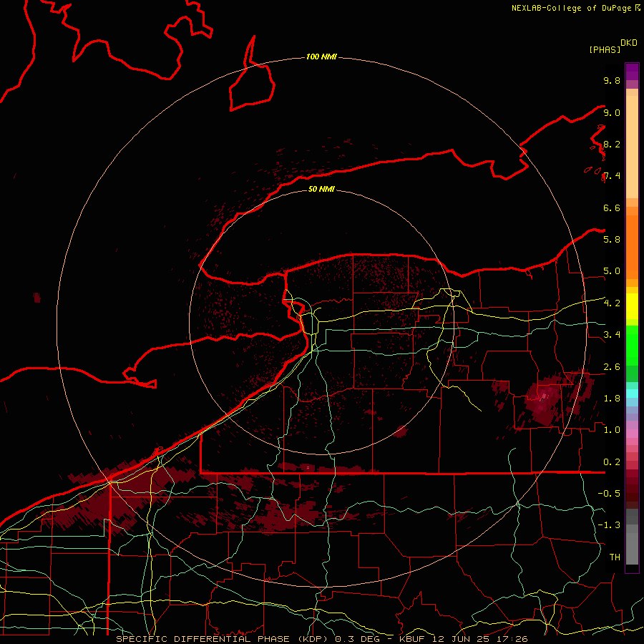Click the DKD label above the color scale
Viewport: 644px width, 644px height.
click(x=629, y=43)
